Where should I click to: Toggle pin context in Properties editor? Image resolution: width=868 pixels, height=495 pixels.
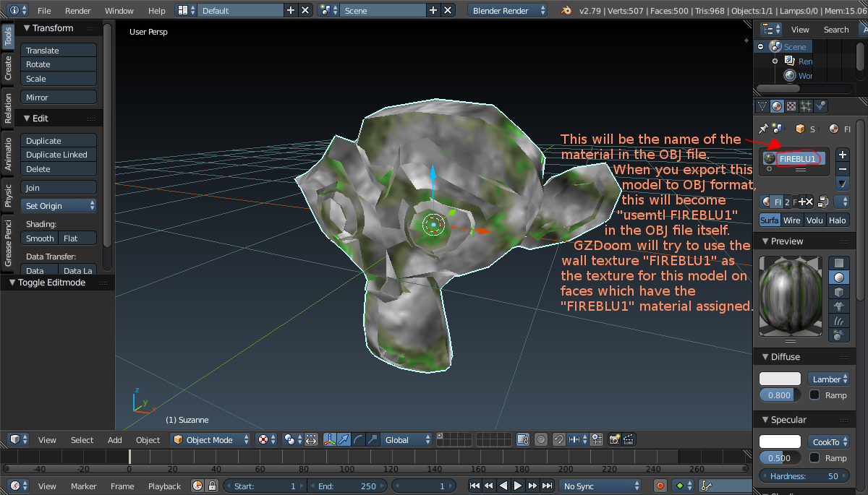pyautogui.click(x=765, y=129)
